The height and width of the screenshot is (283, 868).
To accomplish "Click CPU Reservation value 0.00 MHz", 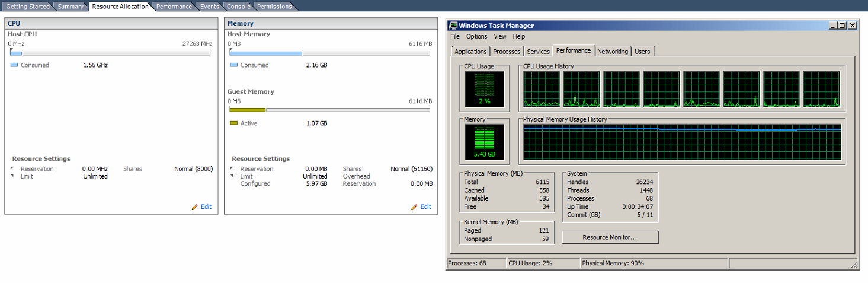I will pyautogui.click(x=95, y=169).
